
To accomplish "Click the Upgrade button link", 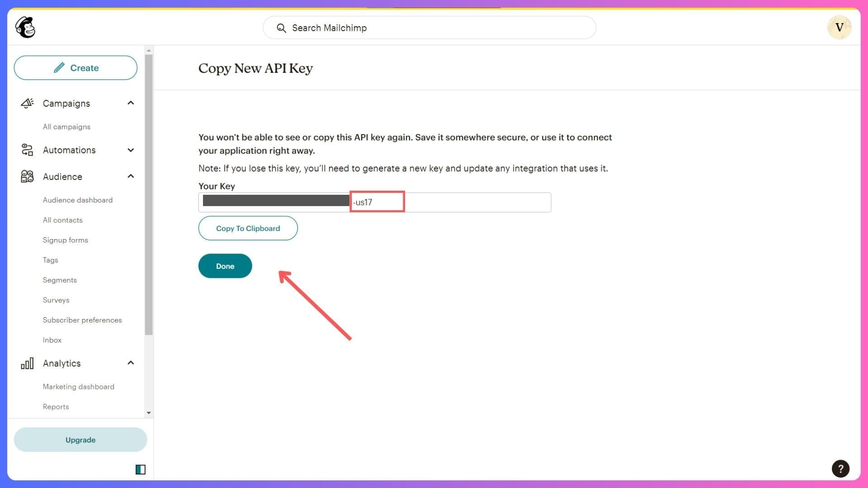I will coord(80,440).
